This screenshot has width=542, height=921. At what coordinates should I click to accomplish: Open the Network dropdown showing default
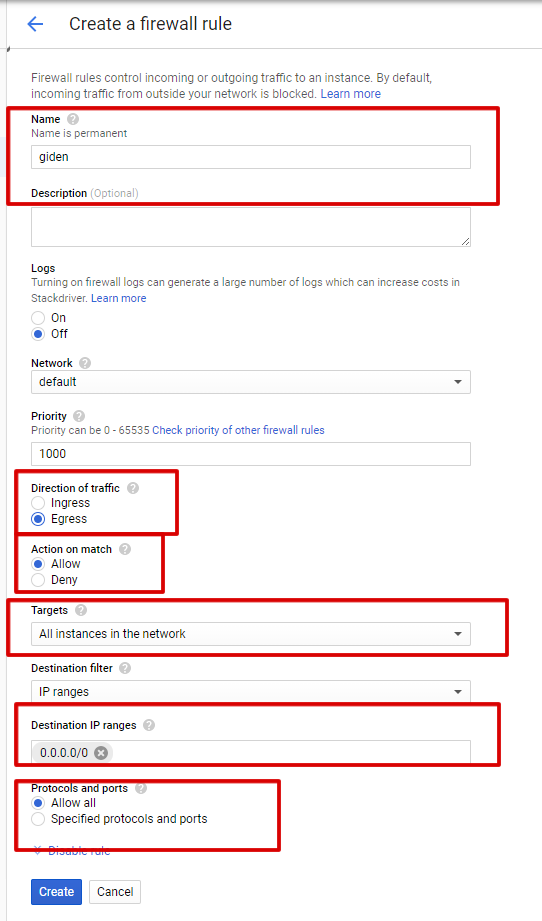[251, 382]
